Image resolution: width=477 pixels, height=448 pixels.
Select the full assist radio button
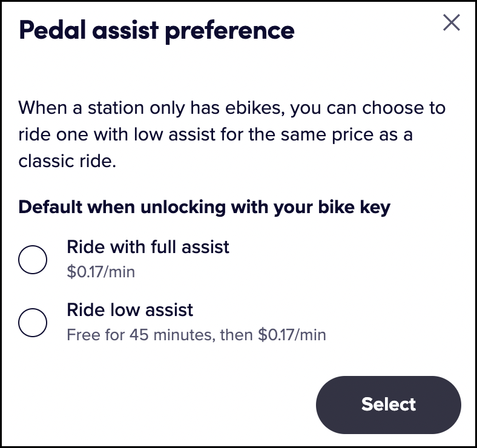pos(33,260)
